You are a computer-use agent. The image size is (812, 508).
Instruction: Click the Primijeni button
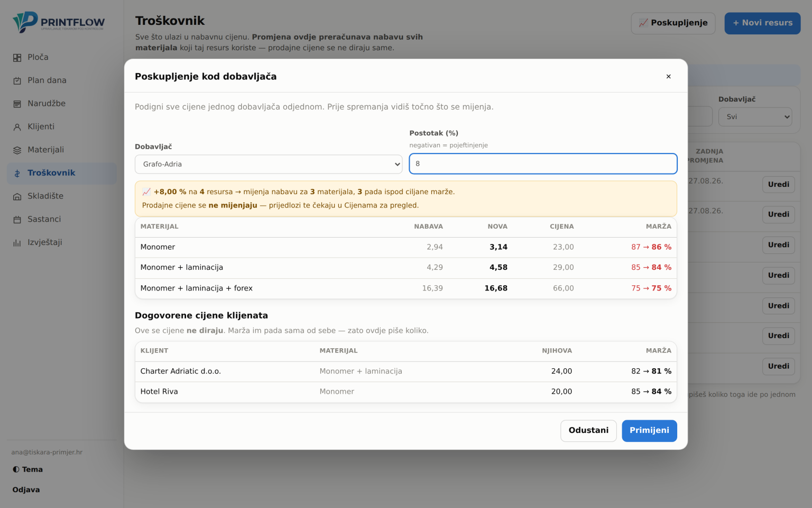(649, 431)
